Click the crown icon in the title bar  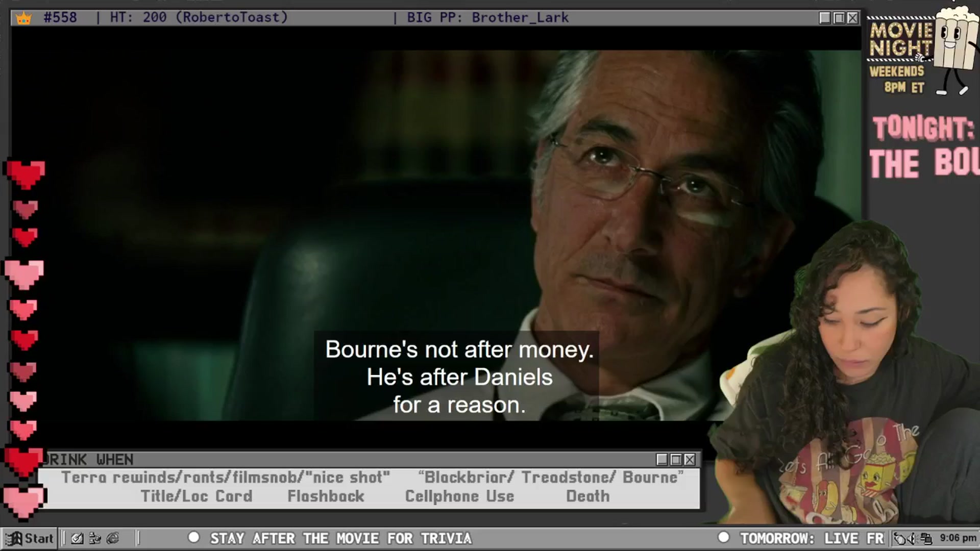pyautogui.click(x=23, y=18)
